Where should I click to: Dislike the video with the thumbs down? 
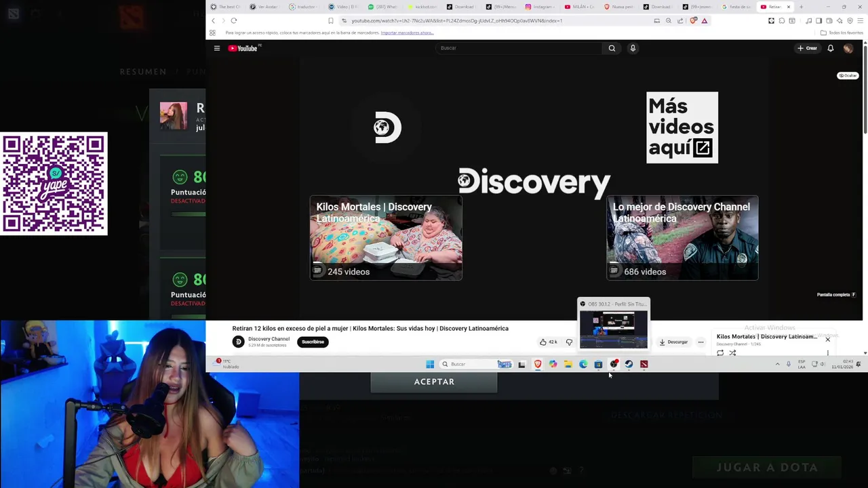(x=569, y=342)
